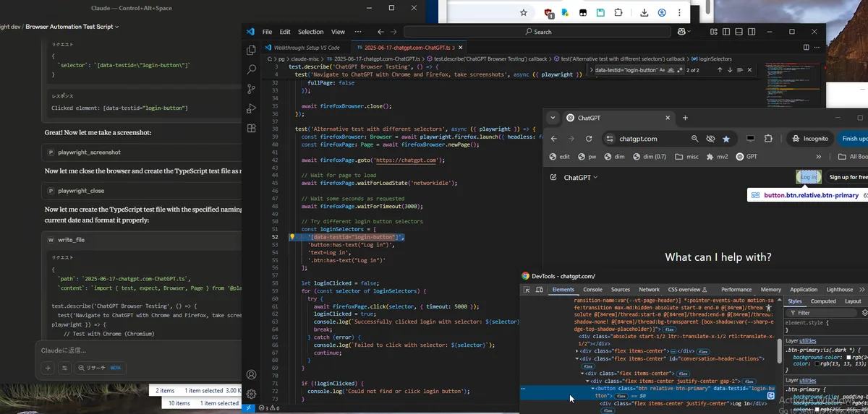Open the Run and Debug view
The height and width of the screenshot is (414, 868).
click(x=251, y=108)
